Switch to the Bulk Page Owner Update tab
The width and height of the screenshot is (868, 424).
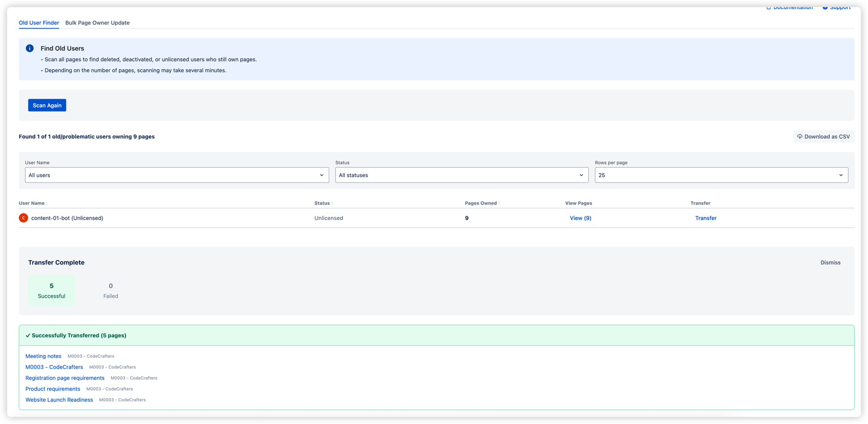click(x=97, y=23)
